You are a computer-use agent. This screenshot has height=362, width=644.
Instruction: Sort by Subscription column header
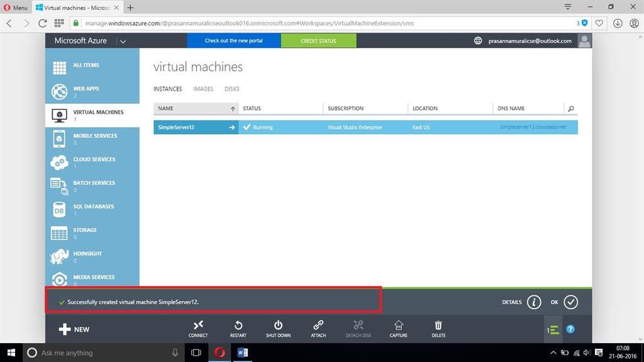[x=365, y=108]
